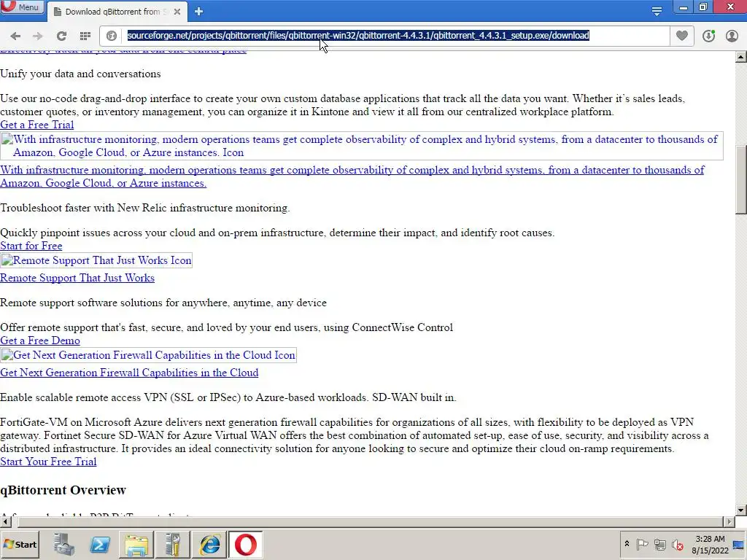Click the sourceforge URL in address bar
747x560 pixels.
358,35
